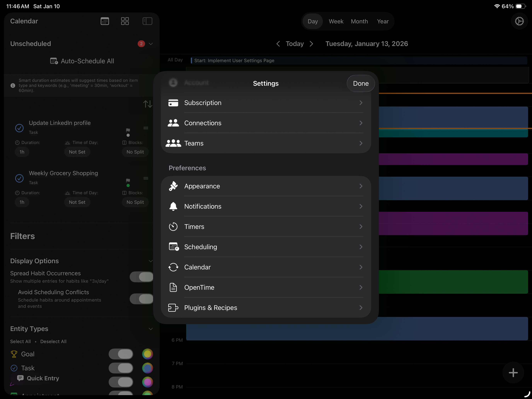
Task: Open Start: Implement User Settings Page all-day event
Action: [359, 61]
